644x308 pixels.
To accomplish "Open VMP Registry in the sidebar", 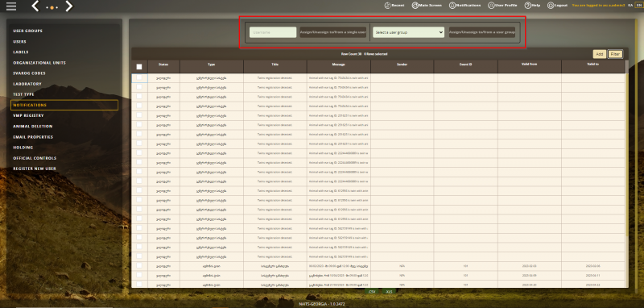I will (28, 115).
